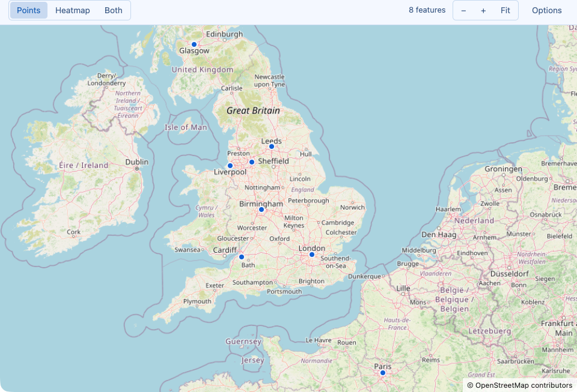Click the Nederland country label
Image resolution: width=577 pixels, height=392 pixels.
[x=474, y=221]
